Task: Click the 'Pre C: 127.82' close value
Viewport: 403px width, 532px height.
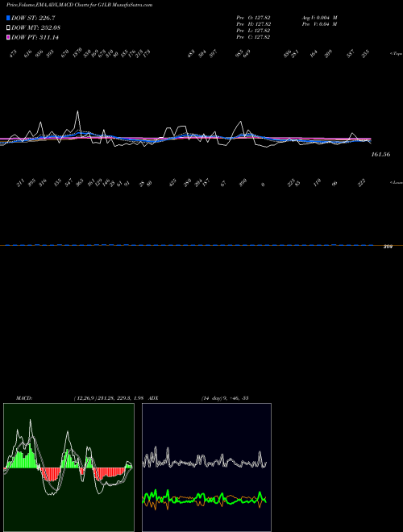Action: click(x=253, y=37)
